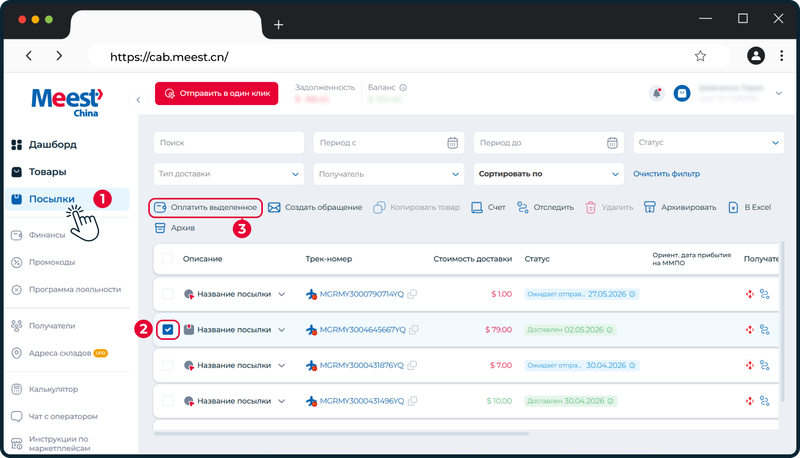Expand row details for parcel MGRMY3000431876YQ

(x=282, y=366)
